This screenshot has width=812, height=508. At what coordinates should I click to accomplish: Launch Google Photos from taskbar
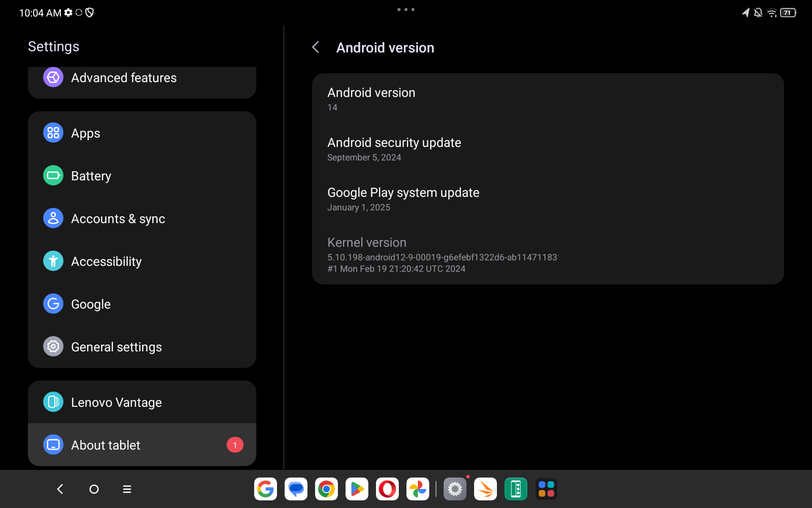click(x=418, y=489)
